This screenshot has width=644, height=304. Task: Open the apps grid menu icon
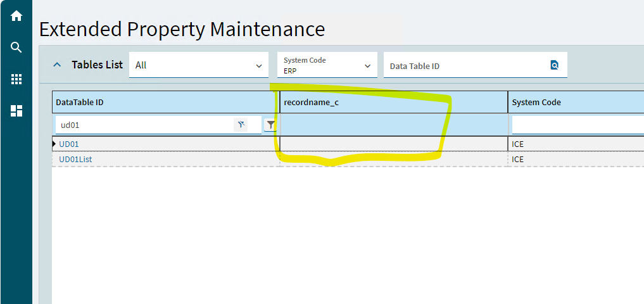coord(16,79)
